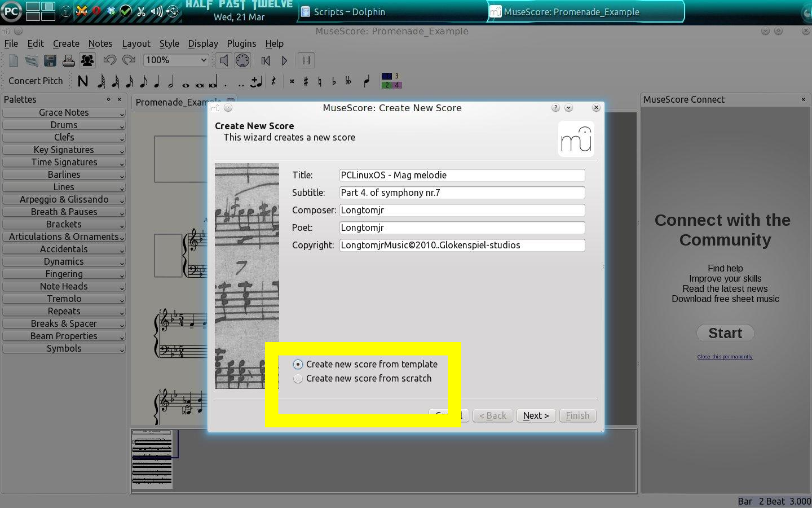Expand the Arpeggio & Glissando palette
The width and height of the screenshot is (812, 508).
pos(64,199)
